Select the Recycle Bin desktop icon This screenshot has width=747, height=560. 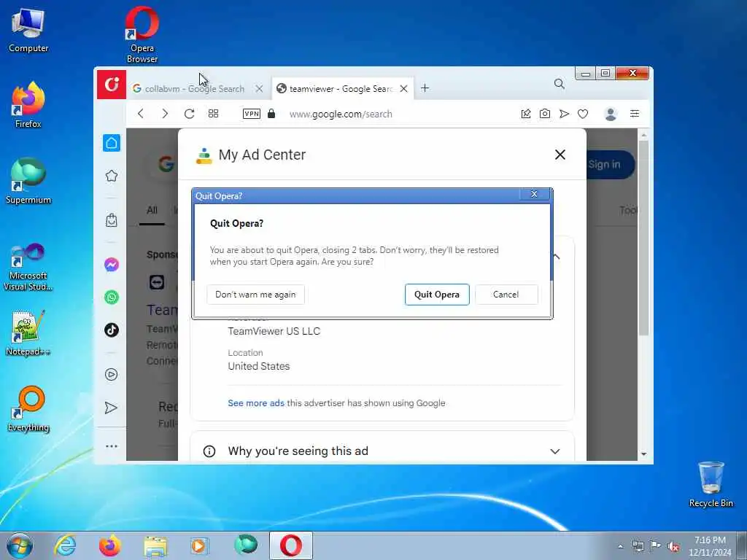coord(711,484)
